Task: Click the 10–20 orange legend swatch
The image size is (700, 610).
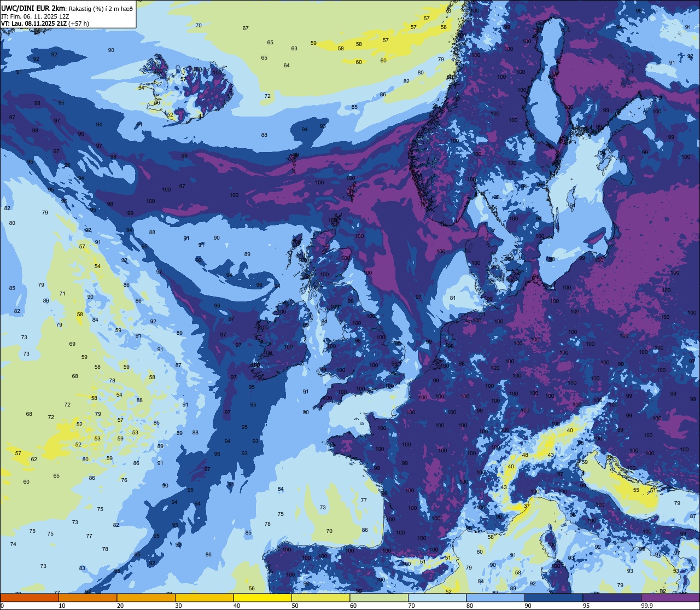Action: point(88,598)
